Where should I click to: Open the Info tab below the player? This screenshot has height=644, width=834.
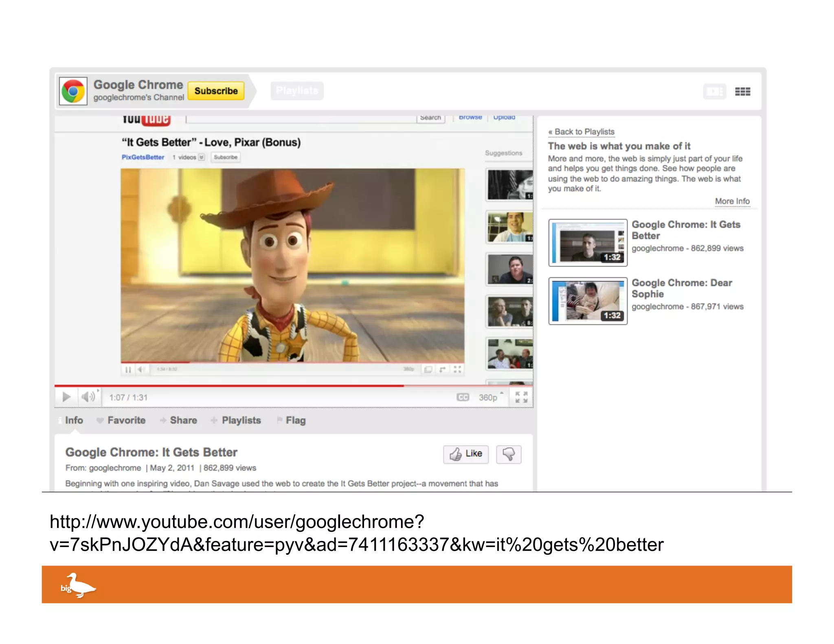click(x=71, y=420)
